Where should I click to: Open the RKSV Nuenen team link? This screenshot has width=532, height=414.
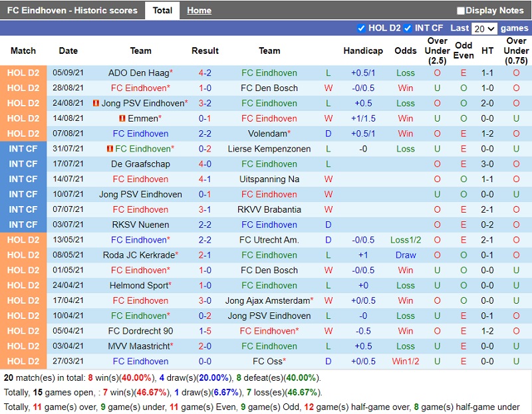140,225
